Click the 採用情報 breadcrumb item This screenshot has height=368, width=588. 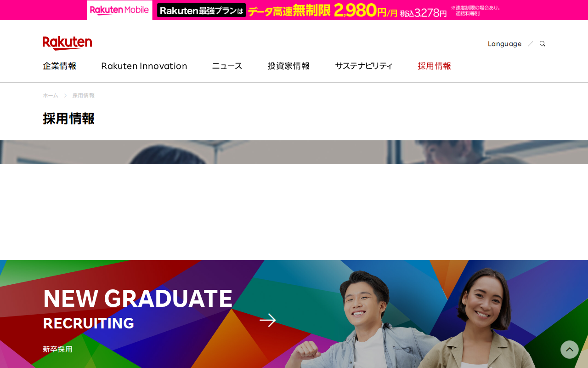pos(83,96)
